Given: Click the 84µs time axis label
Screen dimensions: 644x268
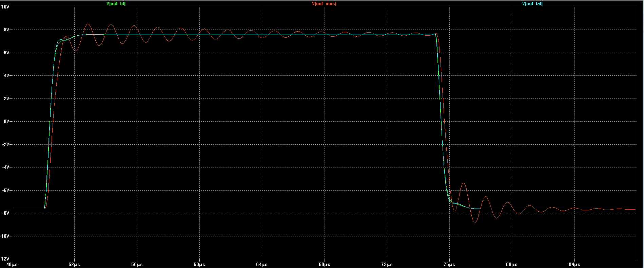Looking at the screenshot, I should pos(574,264).
